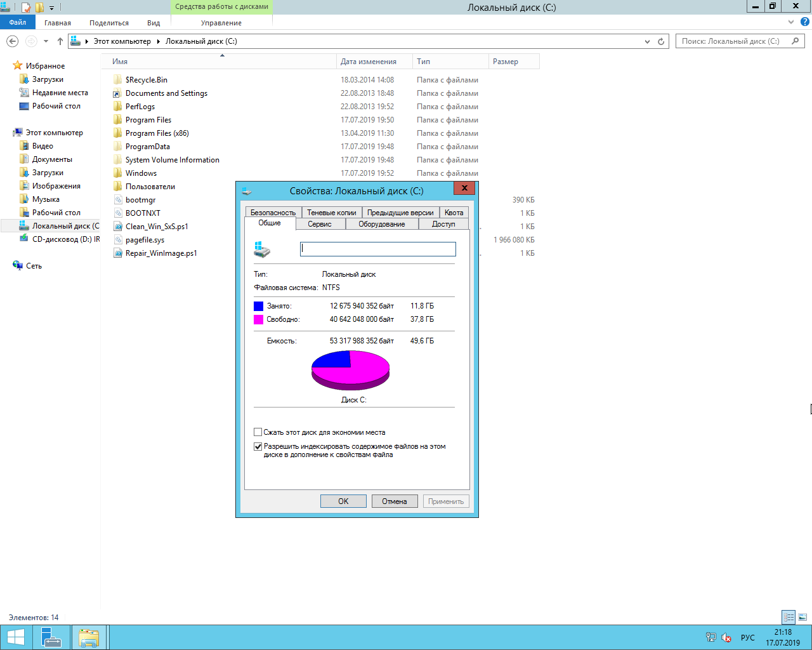Select CD-дисковод (D:) in sidebar
812x650 pixels.
point(60,239)
